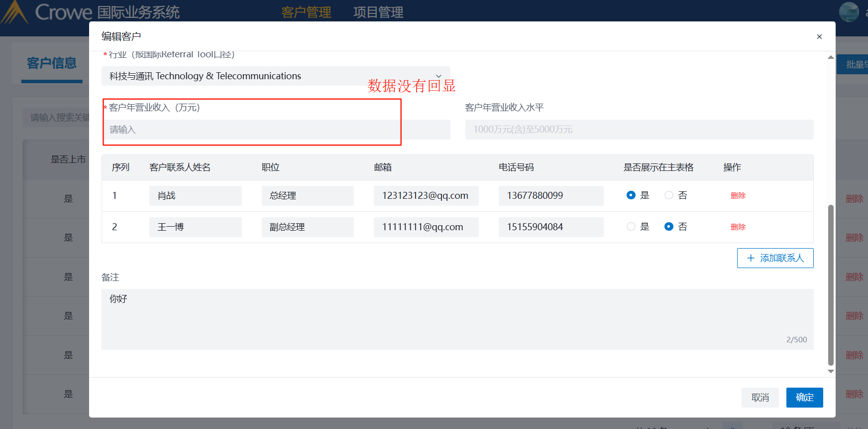Image resolution: width=868 pixels, height=429 pixels.
Task: Edit email field 11111111@qq.com
Action: [426, 227]
